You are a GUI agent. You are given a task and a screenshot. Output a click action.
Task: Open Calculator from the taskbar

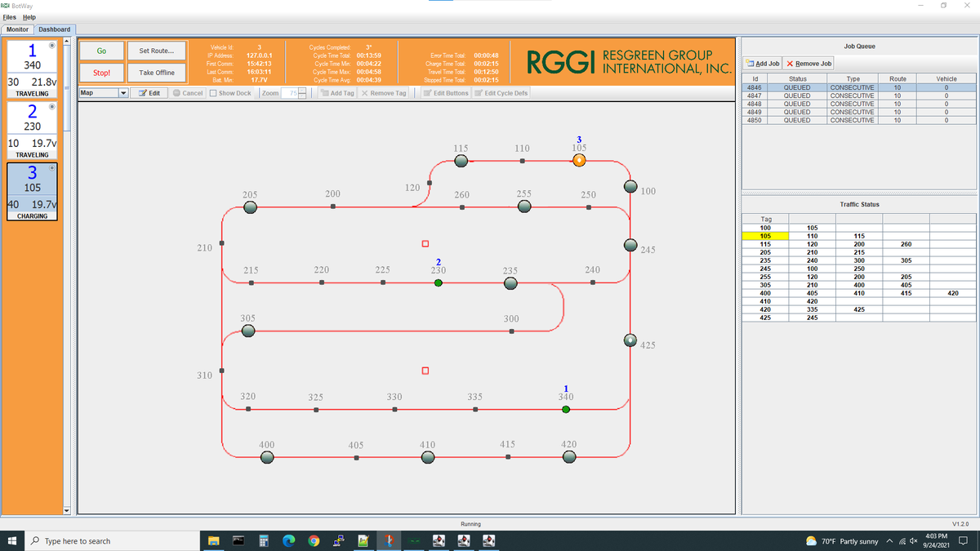point(264,541)
